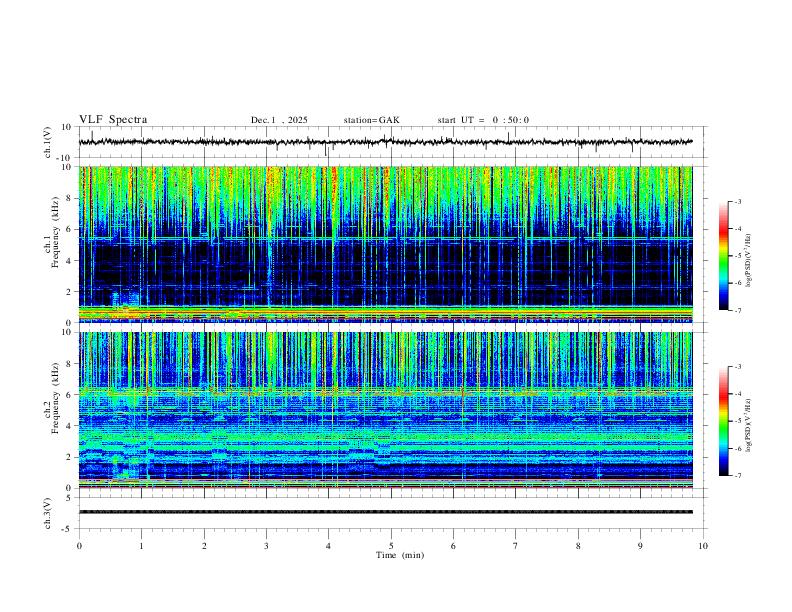Click ch.1 'Frequency (kHz)' axis label
The width and height of the screenshot is (792, 612).
(x=55, y=232)
